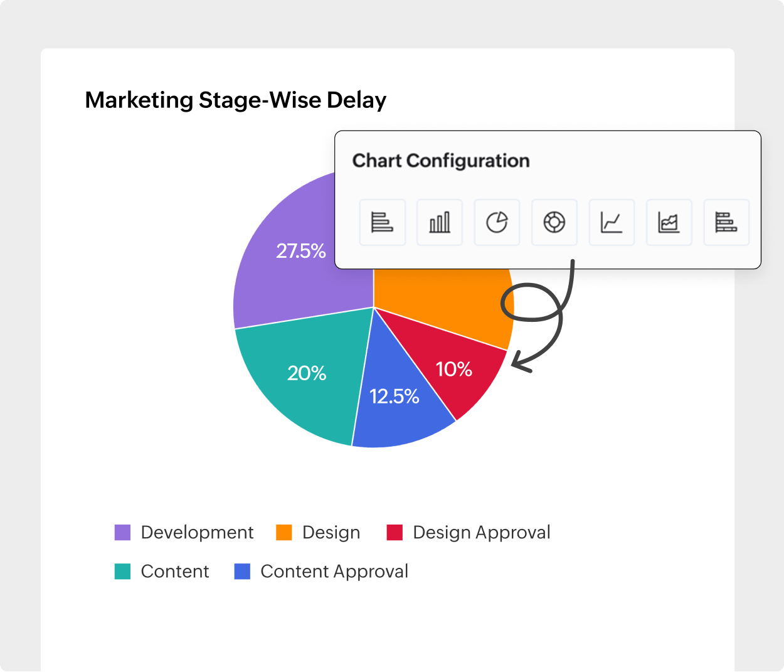Click the Content legend label
This screenshot has height=672, width=784.
[175, 571]
